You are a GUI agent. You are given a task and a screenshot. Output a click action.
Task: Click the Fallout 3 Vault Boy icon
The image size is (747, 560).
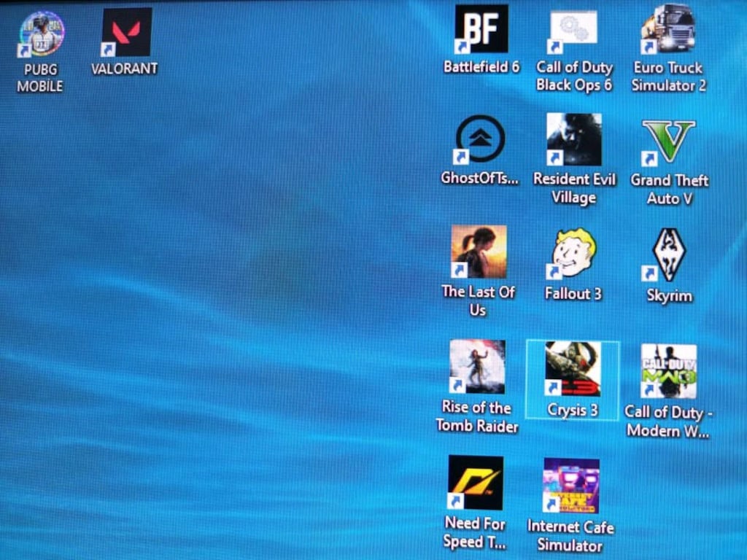[x=573, y=253]
